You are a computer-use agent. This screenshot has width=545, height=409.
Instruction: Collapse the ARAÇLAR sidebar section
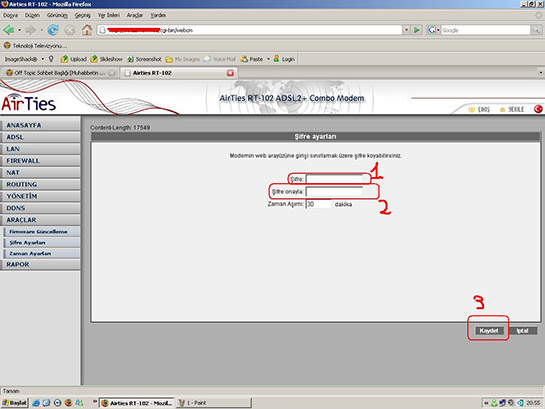point(40,220)
